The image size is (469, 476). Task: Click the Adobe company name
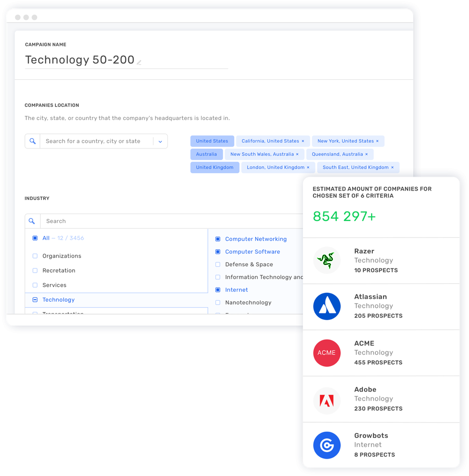tap(365, 389)
